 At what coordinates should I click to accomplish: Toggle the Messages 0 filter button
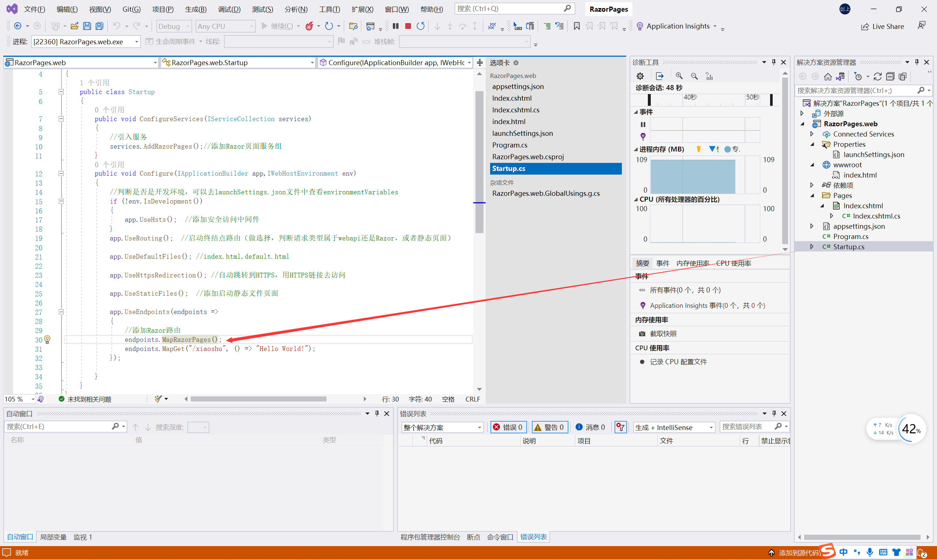coord(591,427)
